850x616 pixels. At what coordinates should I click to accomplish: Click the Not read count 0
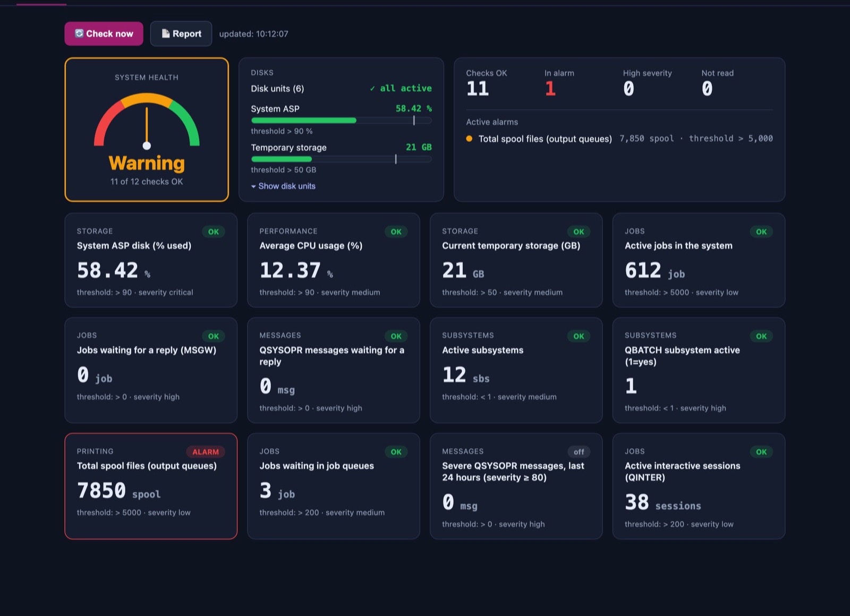point(707,89)
